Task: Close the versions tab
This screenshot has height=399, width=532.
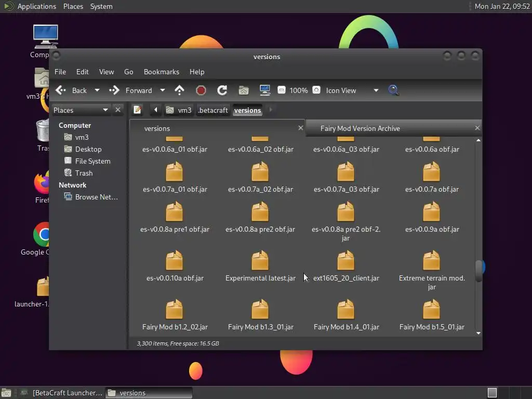Action: 300,128
